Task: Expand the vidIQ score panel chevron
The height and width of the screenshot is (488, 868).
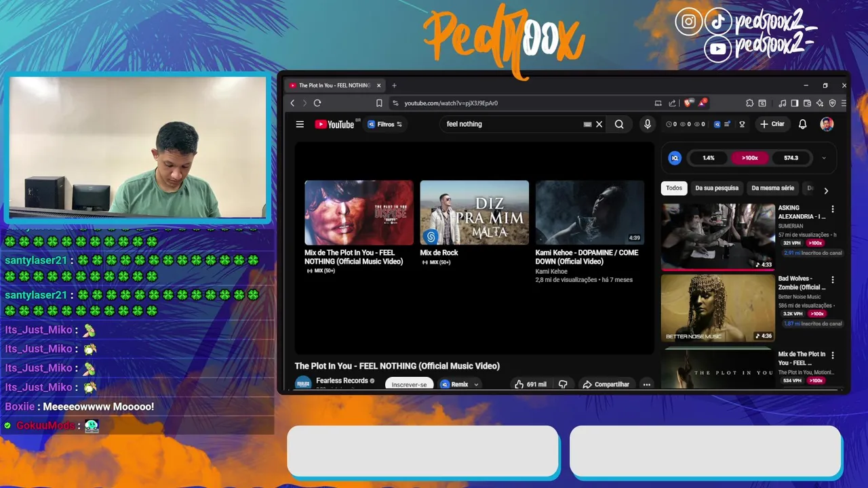Action: 824,158
